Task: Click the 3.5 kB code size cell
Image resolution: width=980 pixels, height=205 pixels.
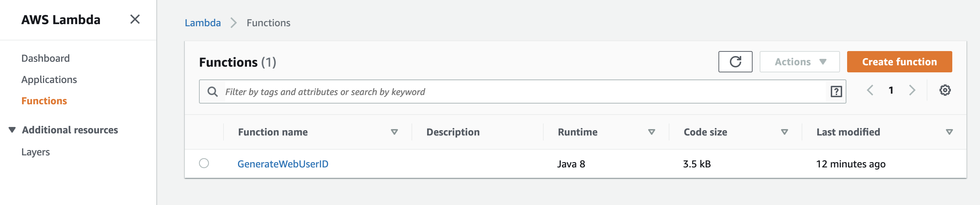Action: (x=696, y=164)
